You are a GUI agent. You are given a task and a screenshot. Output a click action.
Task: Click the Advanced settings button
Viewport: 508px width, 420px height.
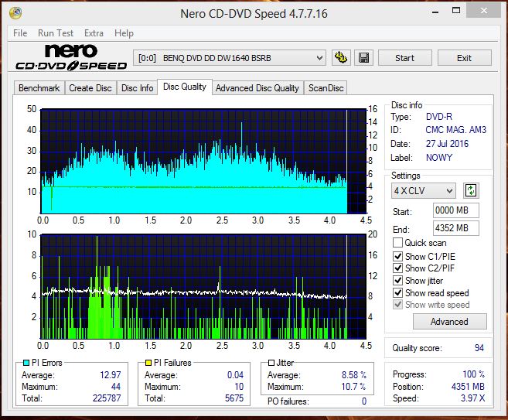[450, 322]
